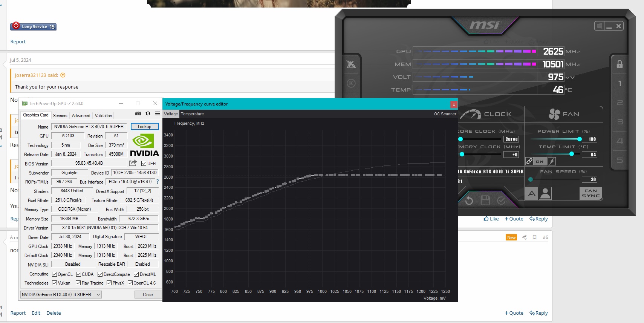Click the bottom Reply link on post #6
The width and height of the screenshot is (644, 323).
[538, 313]
